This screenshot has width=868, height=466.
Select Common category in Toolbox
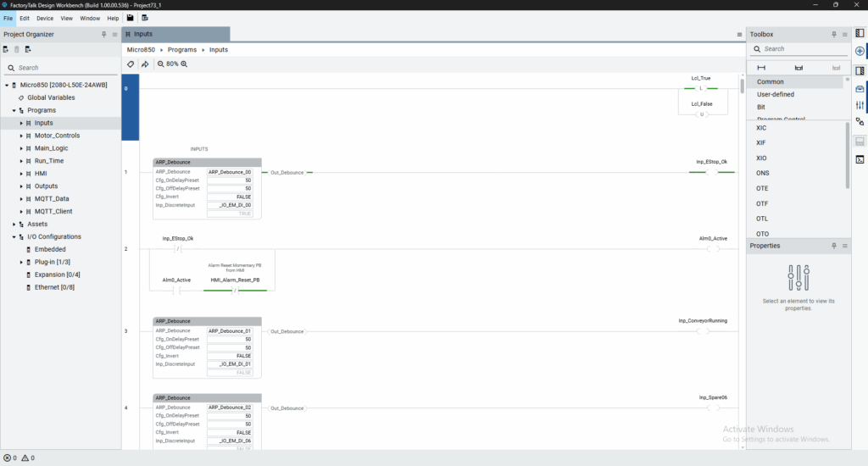coord(795,82)
